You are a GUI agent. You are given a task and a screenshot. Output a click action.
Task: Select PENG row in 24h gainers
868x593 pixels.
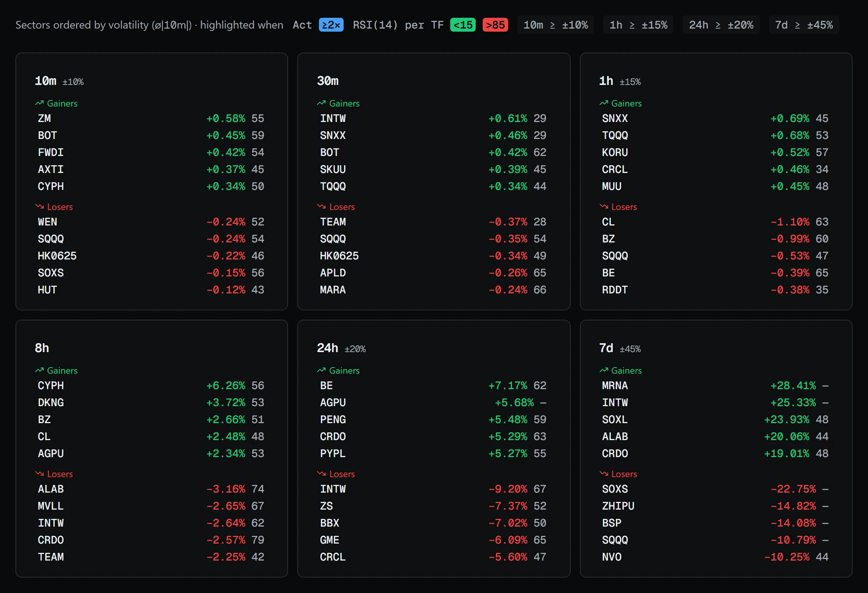(434, 420)
